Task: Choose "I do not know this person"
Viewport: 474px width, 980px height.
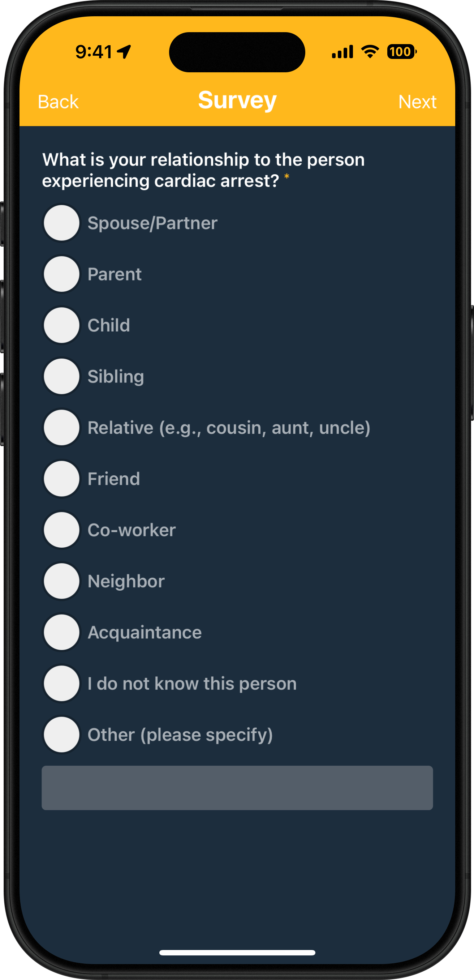Action: [61, 683]
